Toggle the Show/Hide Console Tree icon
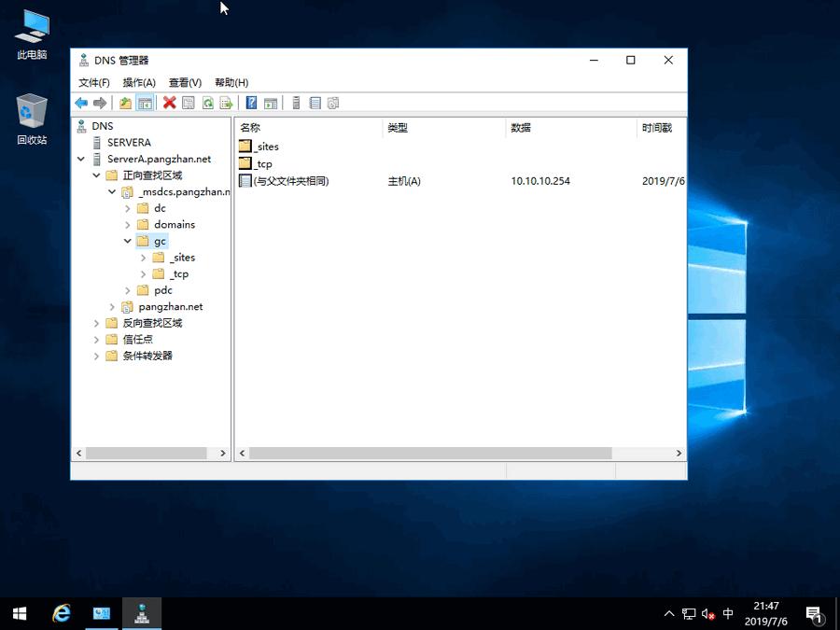Viewport: 840px width, 630px height. pos(147,103)
